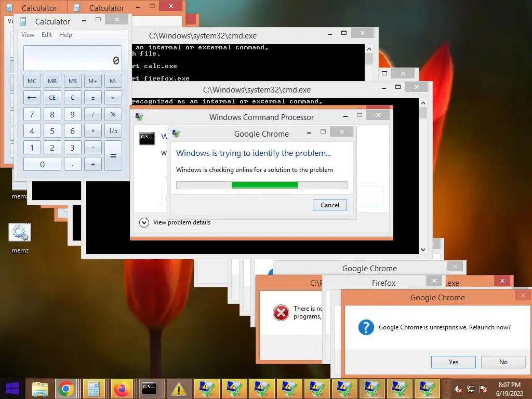Click the yellow warning triangle taskbar icon
The height and width of the screenshot is (399, 532).
pyautogui.click(x=179, y=389)
